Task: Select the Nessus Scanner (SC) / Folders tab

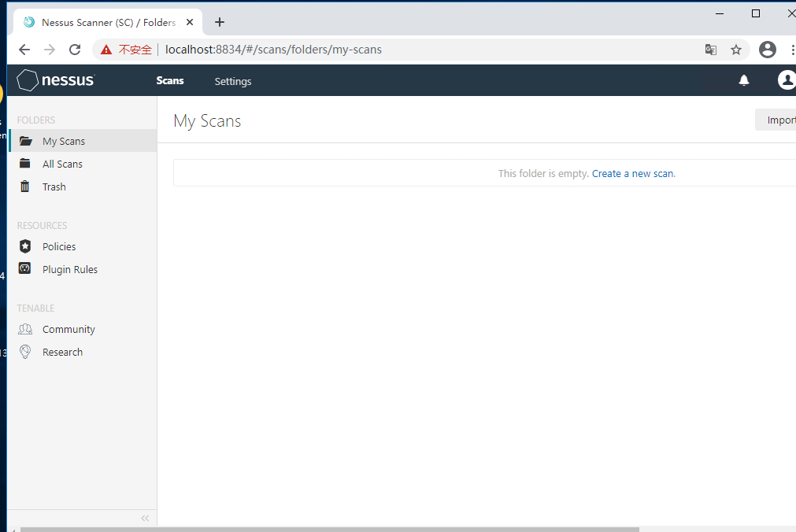Action: 109,22
